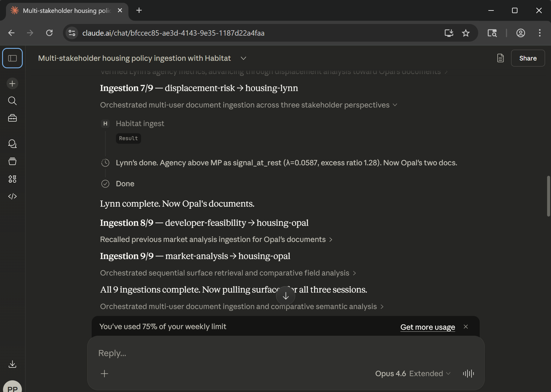551x392 pixels.
Task: Open the code icon in sidebar
Action: pos(12,196)
